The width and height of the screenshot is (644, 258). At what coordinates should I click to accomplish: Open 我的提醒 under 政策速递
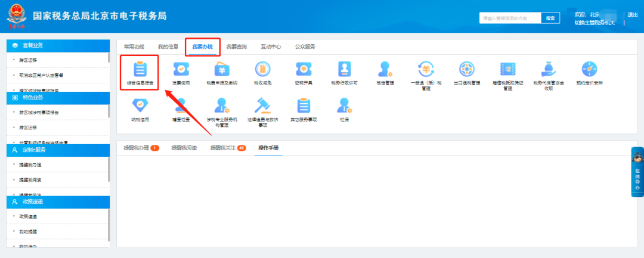[x=29, y=232]
